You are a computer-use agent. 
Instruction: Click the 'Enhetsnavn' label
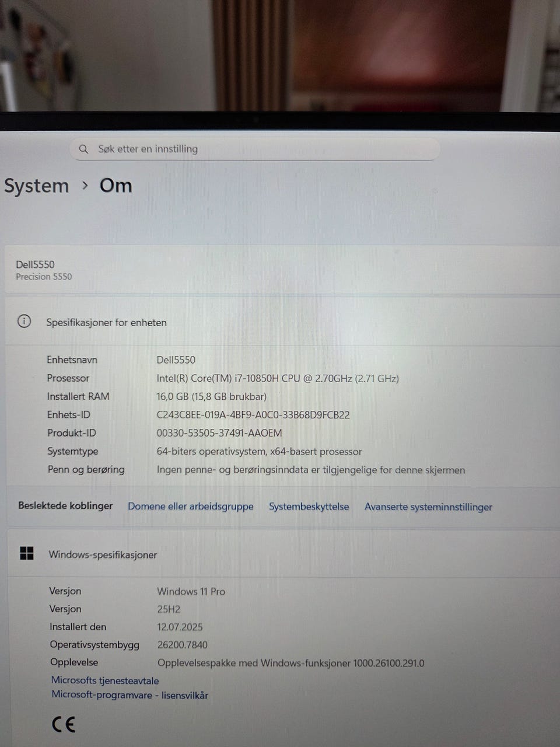tap(72, 359)
